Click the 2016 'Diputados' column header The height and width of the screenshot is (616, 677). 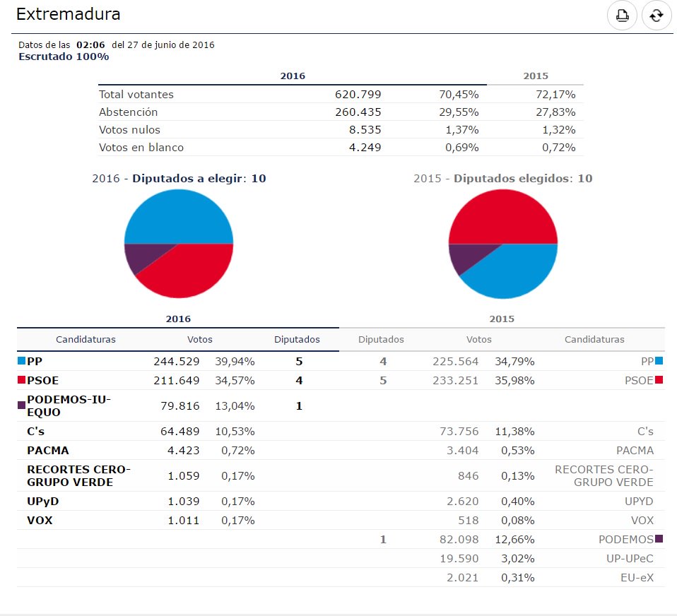pyautogui.click(x=297, y=339)
